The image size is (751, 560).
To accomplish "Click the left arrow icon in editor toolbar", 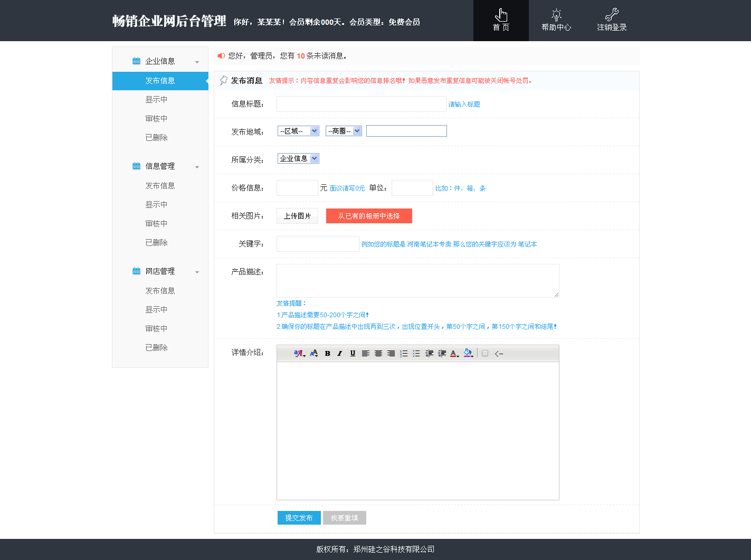I will coord(499,354).
